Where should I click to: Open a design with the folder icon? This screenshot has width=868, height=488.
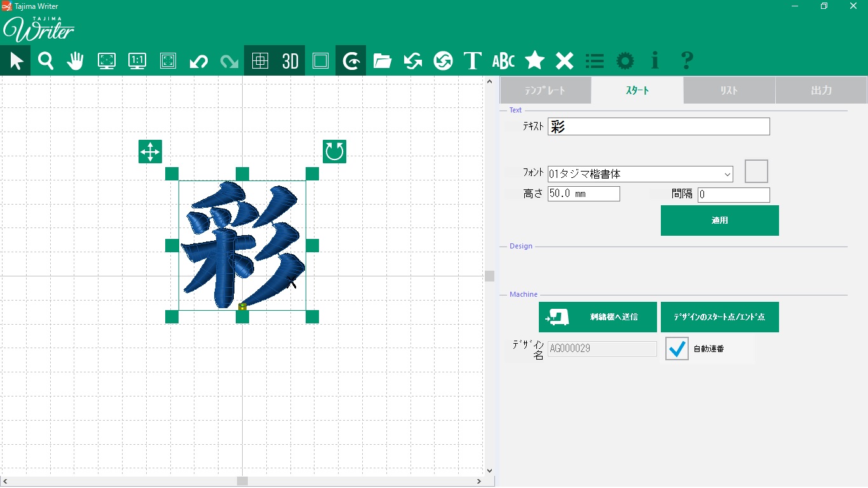[382, 60]
